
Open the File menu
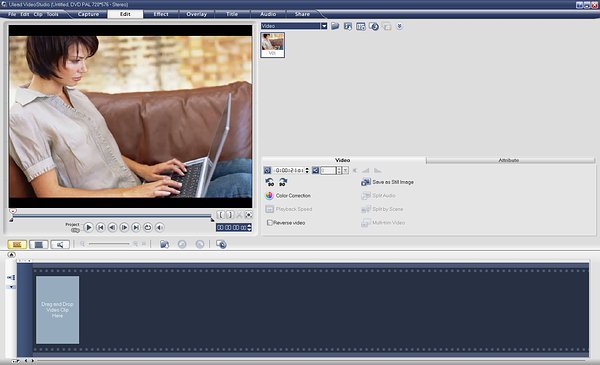tap(12, 14)
